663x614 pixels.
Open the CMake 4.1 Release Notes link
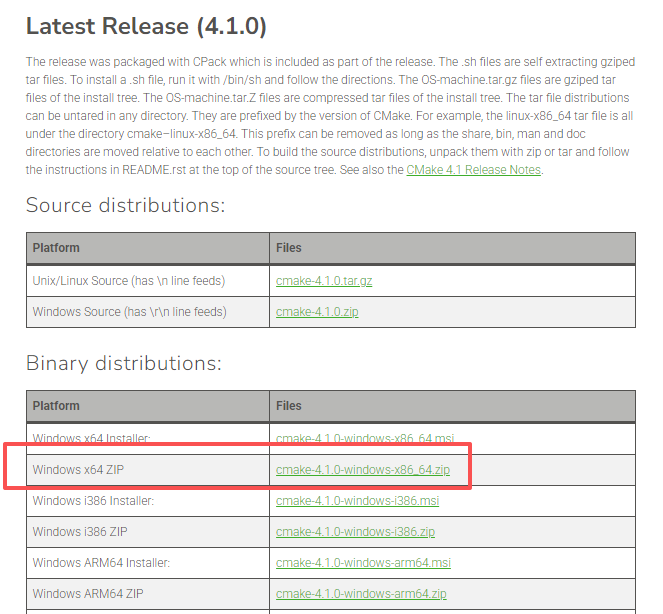pyautogui.click(x=474, y=170)
